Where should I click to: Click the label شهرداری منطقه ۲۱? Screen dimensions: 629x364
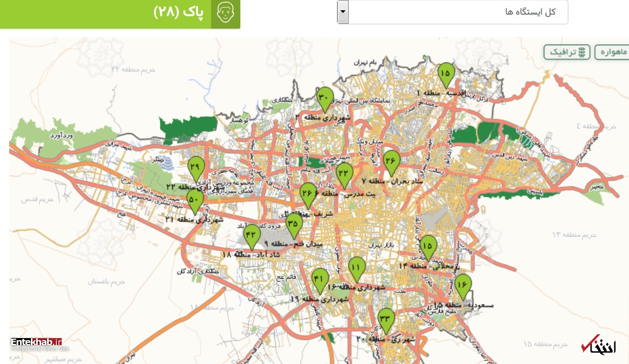pyautogui.click(x=194, y=220)
